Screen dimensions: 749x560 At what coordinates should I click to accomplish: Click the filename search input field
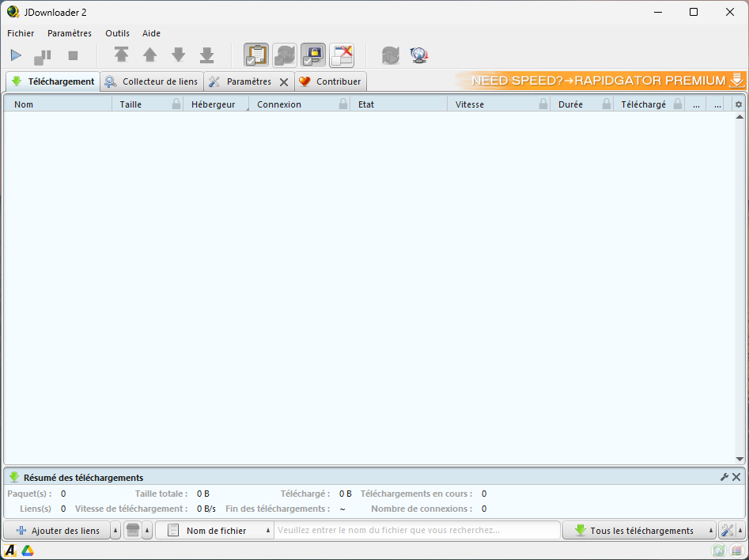tap(417, 531)
